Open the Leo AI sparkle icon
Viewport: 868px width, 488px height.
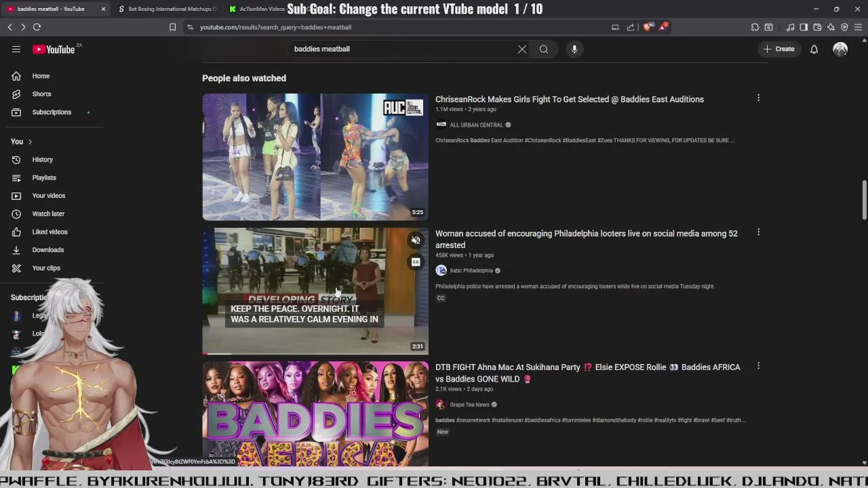(831, 27)
